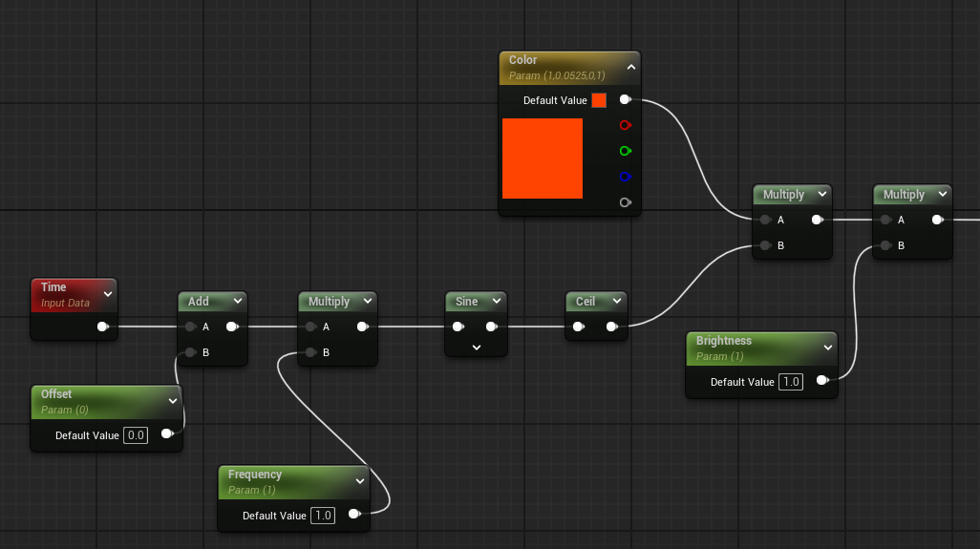The height and width of the screenshot is (549, 980).
Task: Edit the Frequency default value 1.0 field
Action: [323, 516]
